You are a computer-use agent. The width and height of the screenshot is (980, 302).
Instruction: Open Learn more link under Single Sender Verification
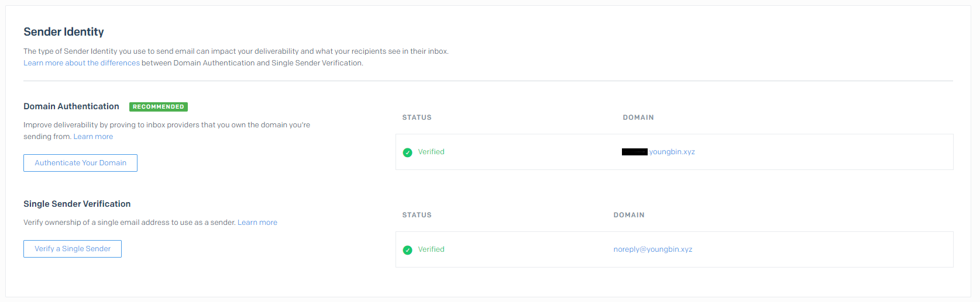coord(257,223)
